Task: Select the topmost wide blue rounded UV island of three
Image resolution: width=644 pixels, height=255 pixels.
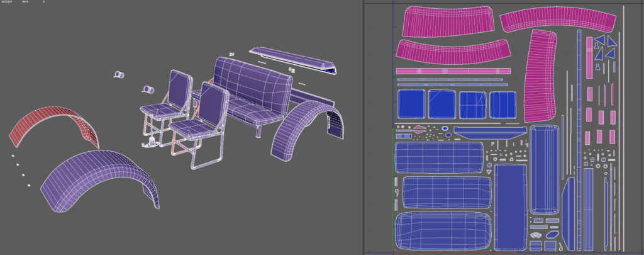Action: click(x=438, y=157)
